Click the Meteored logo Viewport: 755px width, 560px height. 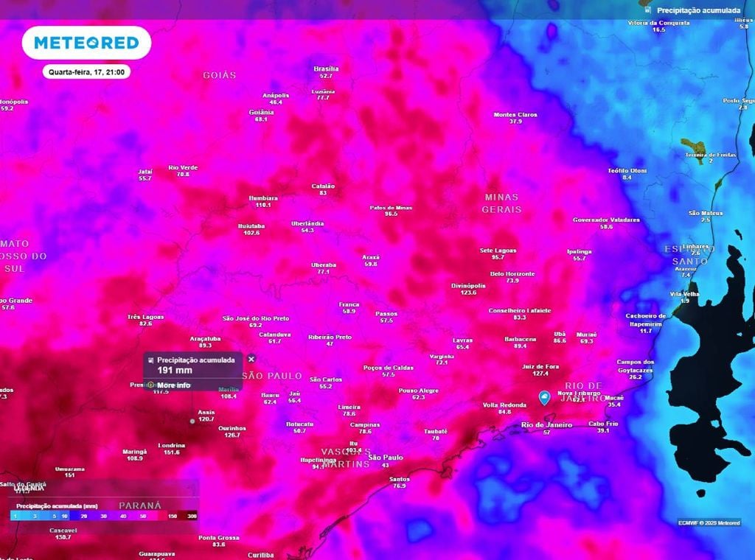[x=86, y=43]
